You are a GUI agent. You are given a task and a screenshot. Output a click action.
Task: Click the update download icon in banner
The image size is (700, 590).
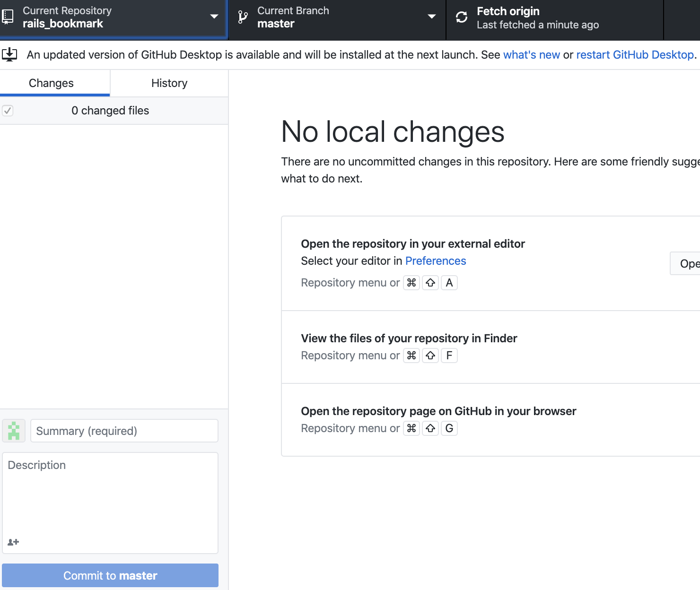[9, 54]
